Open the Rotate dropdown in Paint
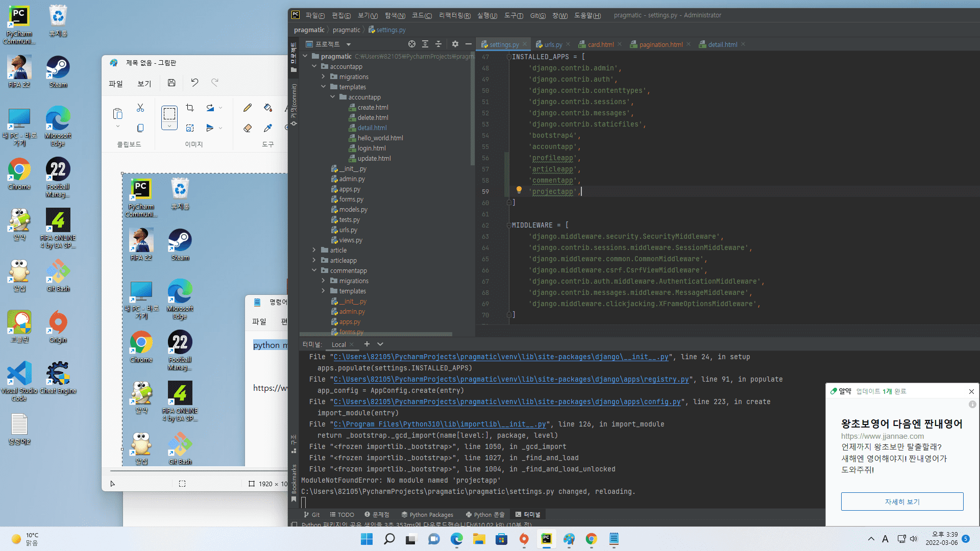 (220, 108)
